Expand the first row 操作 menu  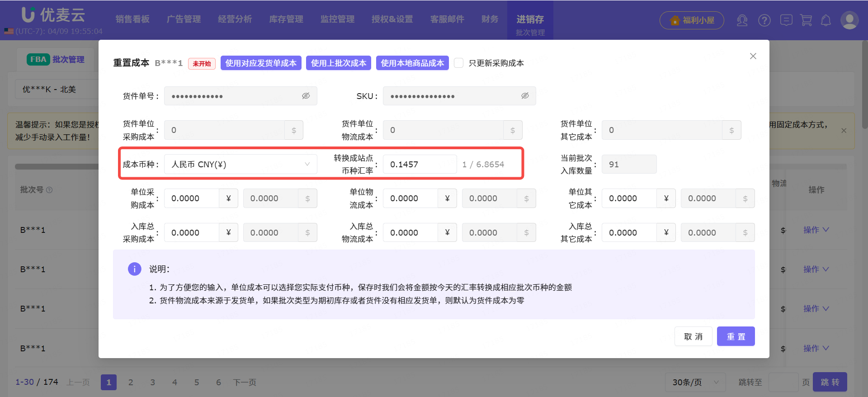tap(816, 230)
